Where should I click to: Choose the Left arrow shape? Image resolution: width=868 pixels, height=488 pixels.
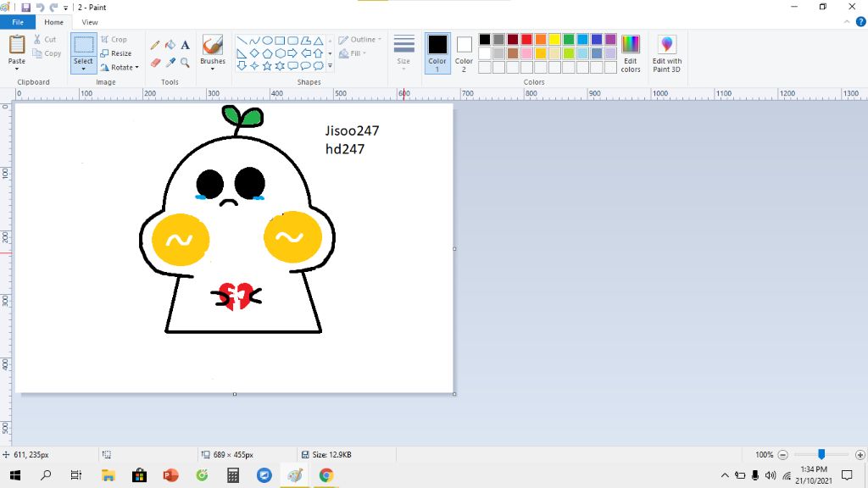pos(305,53)
